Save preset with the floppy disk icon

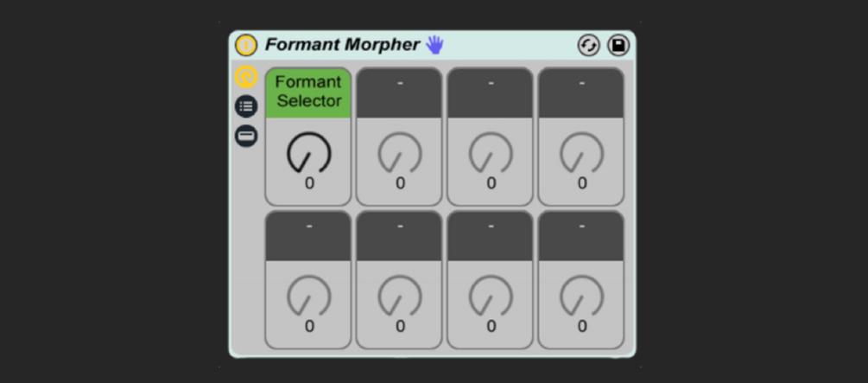618,45
